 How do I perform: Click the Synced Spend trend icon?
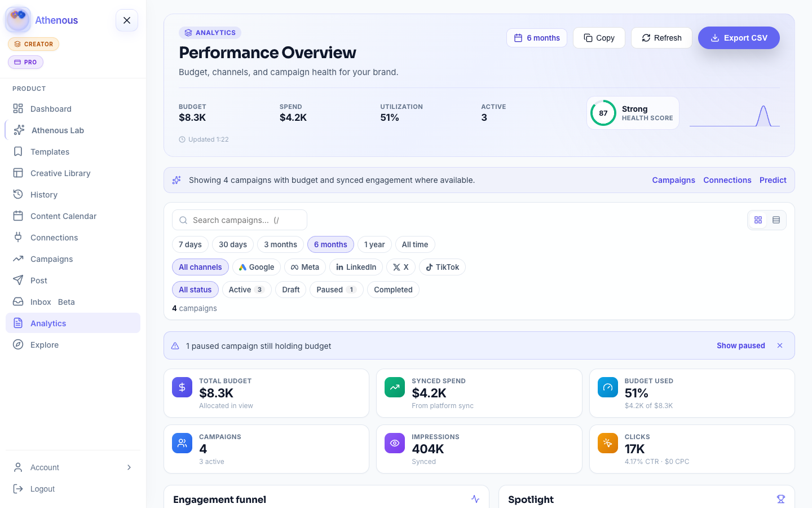pyautogui.click(x=395, y=387)
